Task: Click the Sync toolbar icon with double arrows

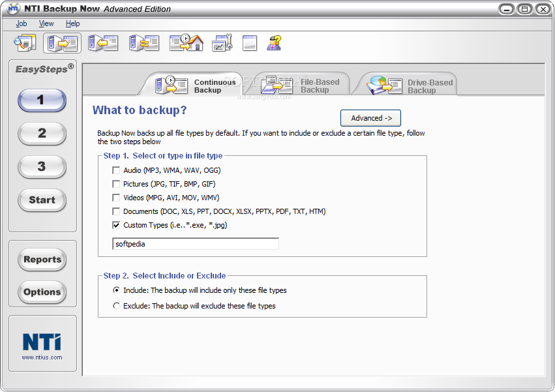Action: pyautogui.click(x=144, y=43)
